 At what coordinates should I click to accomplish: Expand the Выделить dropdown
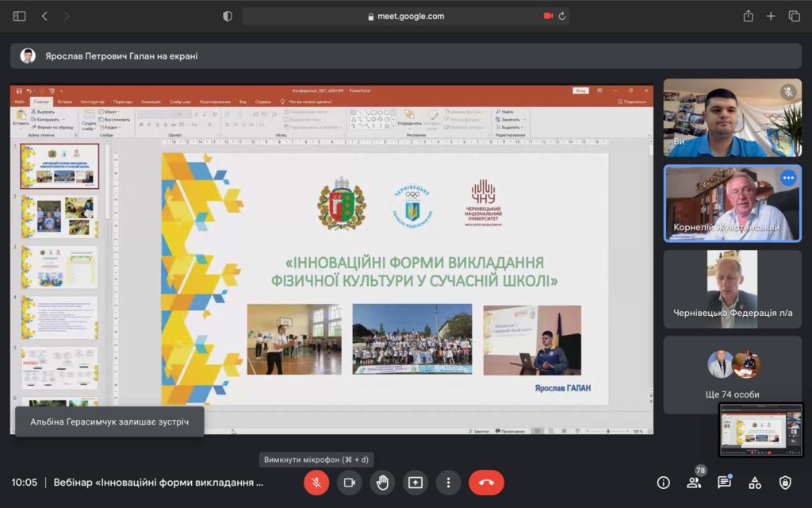[x=522, y=127]
